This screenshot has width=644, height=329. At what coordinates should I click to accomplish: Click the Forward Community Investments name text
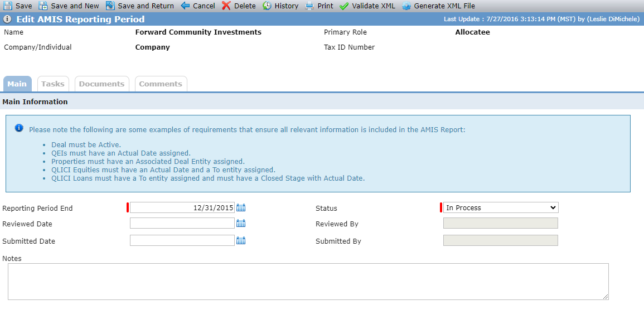pyautogui.click(x=198, y=32)
